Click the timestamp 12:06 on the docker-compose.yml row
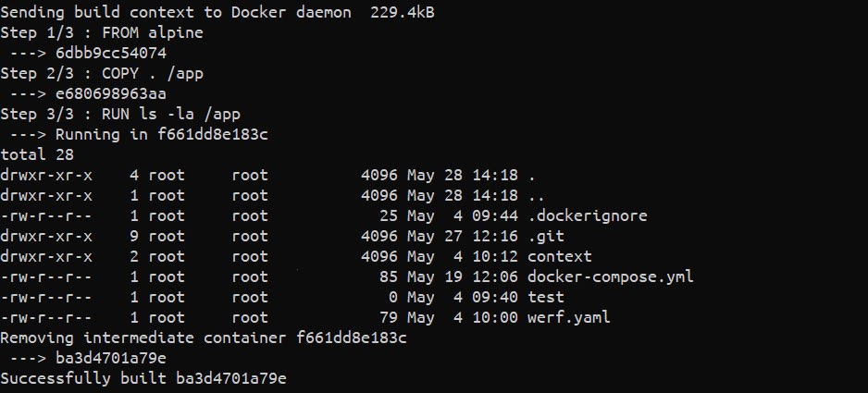Screen dimensions: 868x393 tap(494, 276)
